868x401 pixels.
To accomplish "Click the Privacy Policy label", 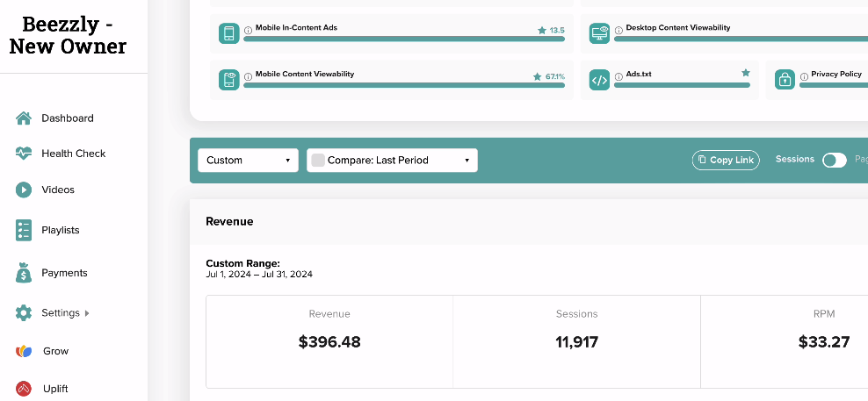I will [836, 74].
